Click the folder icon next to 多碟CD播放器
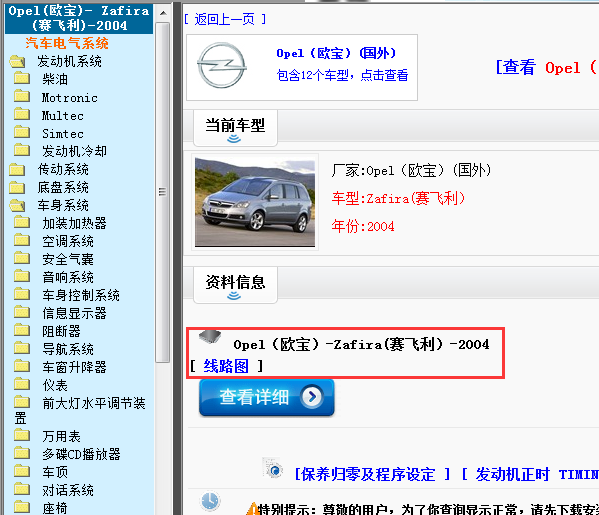 [x=22, y=453]
